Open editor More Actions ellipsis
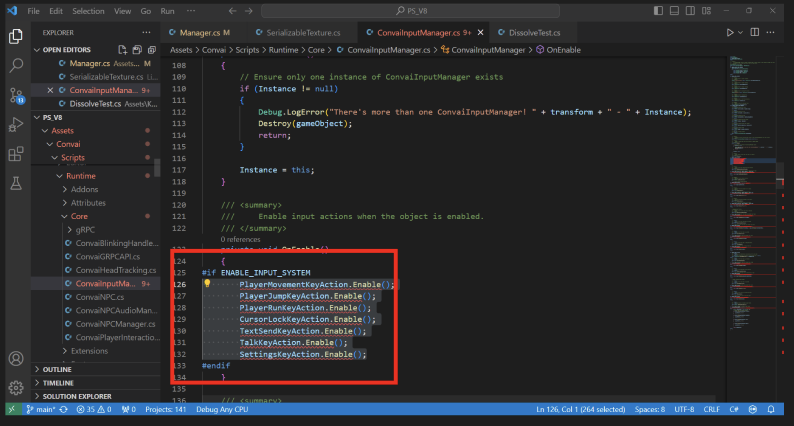The height and width of the screenshot is (426, 794). (x=770, y=32)
